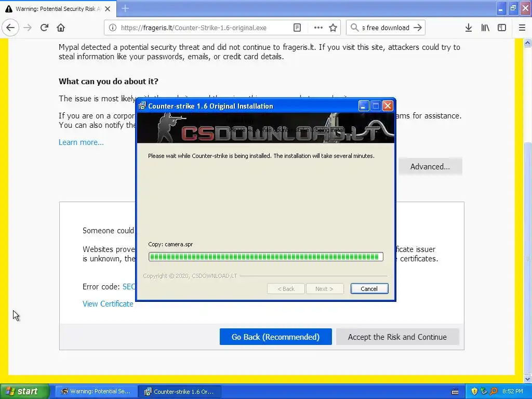Open the Windows start menu
This screenshot has width=532, height=399.
tap(24, 392)
